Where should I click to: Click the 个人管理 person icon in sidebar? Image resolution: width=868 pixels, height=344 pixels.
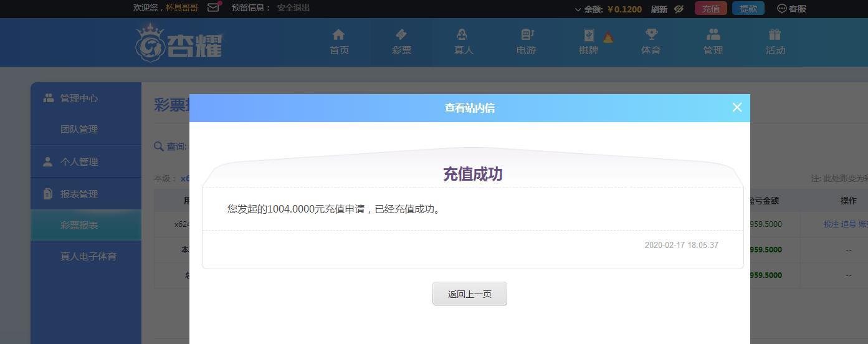coord(48,161)
